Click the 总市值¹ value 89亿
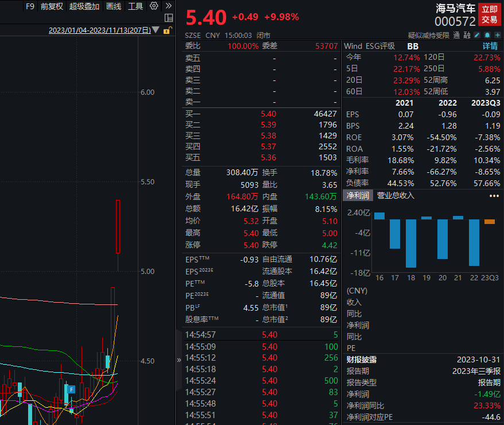 [328, 308]
